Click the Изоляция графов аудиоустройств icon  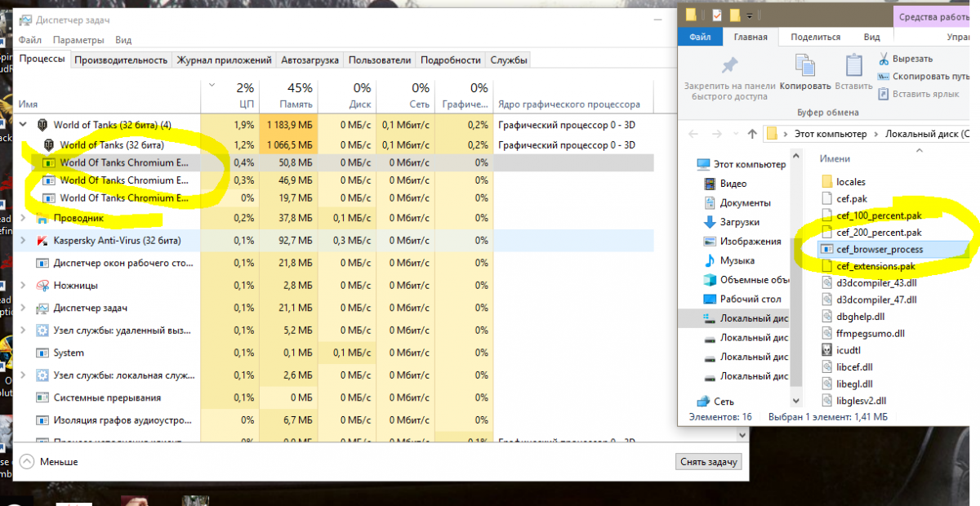click(x=42, y=420)
